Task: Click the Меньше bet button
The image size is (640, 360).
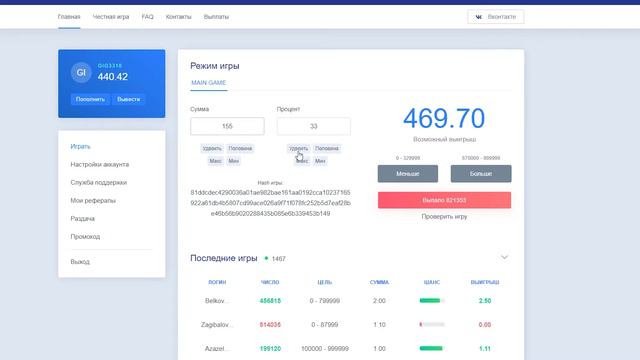Action: pyautogui.click(x=408, y=174)
